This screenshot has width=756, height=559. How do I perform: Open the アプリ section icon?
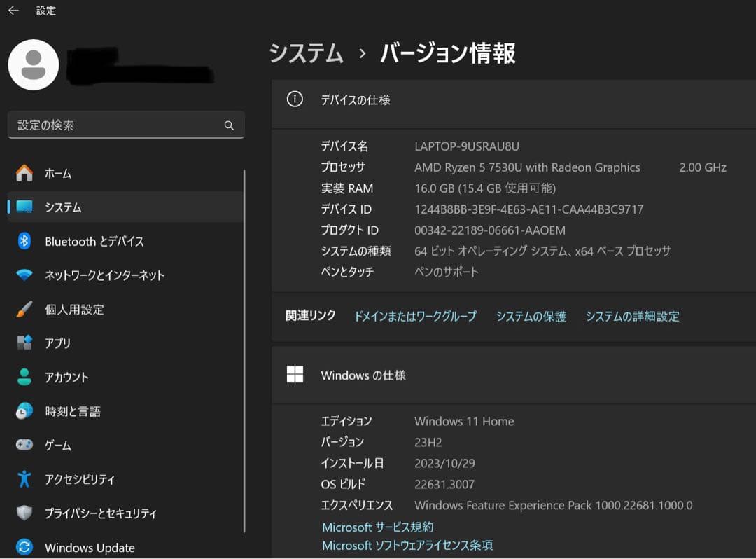point(24,343)
